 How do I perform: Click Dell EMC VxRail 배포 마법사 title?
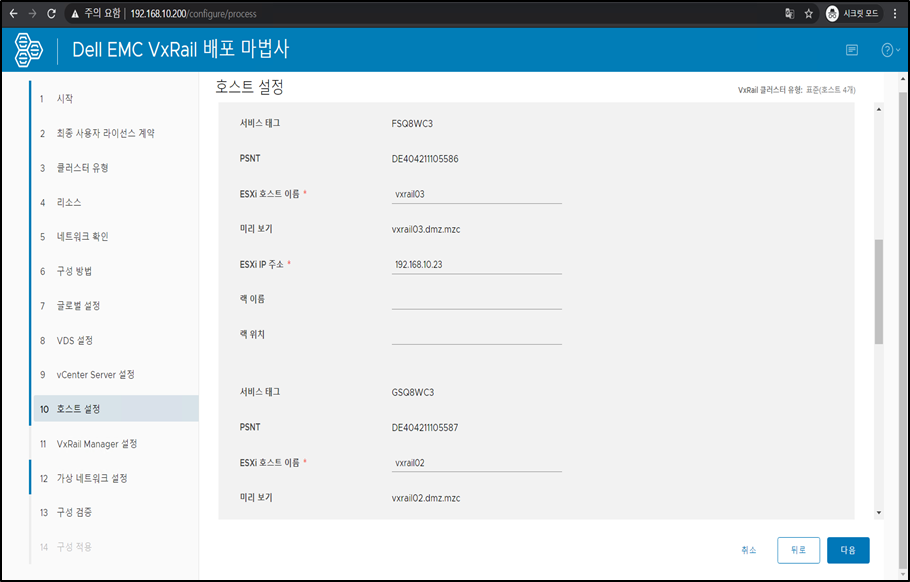pos(180,49)
